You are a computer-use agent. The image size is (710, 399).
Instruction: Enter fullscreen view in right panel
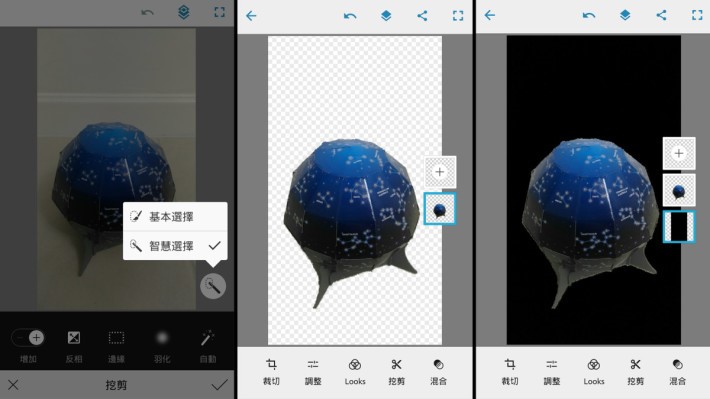[x=697, y=15]
